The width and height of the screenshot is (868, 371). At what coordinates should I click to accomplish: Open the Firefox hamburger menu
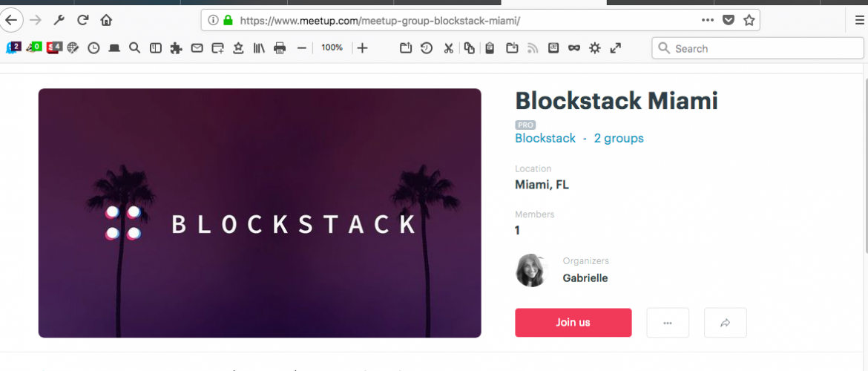coord(859,20)
